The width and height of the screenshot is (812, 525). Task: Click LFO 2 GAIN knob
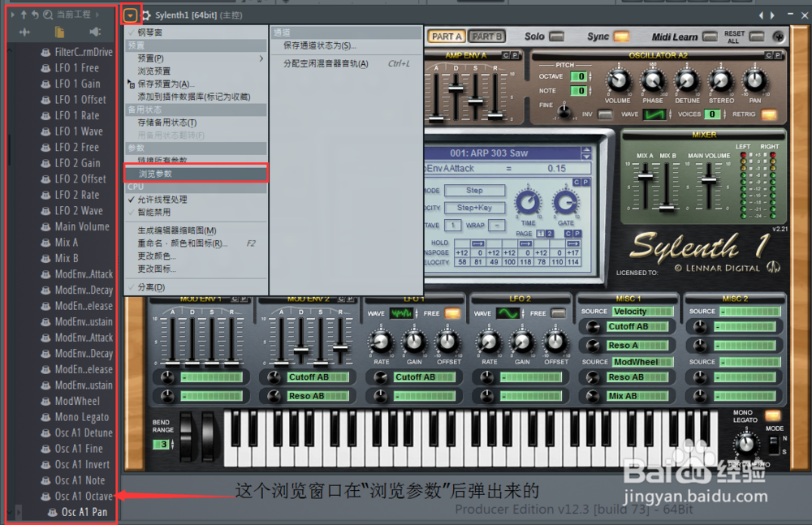(522, 342)
